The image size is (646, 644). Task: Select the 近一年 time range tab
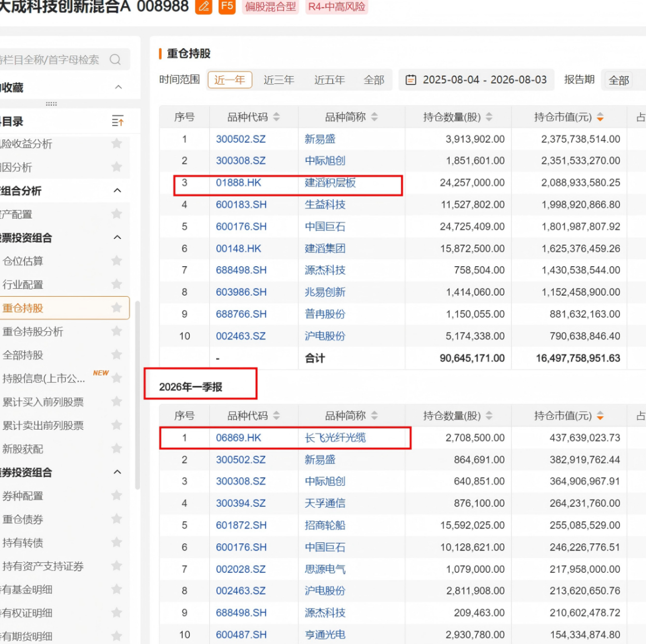point(230,79)
